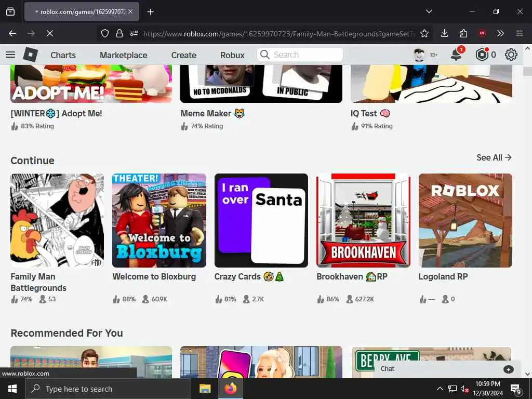
Task: Click the URL address bar
Action: pos(279,34)
